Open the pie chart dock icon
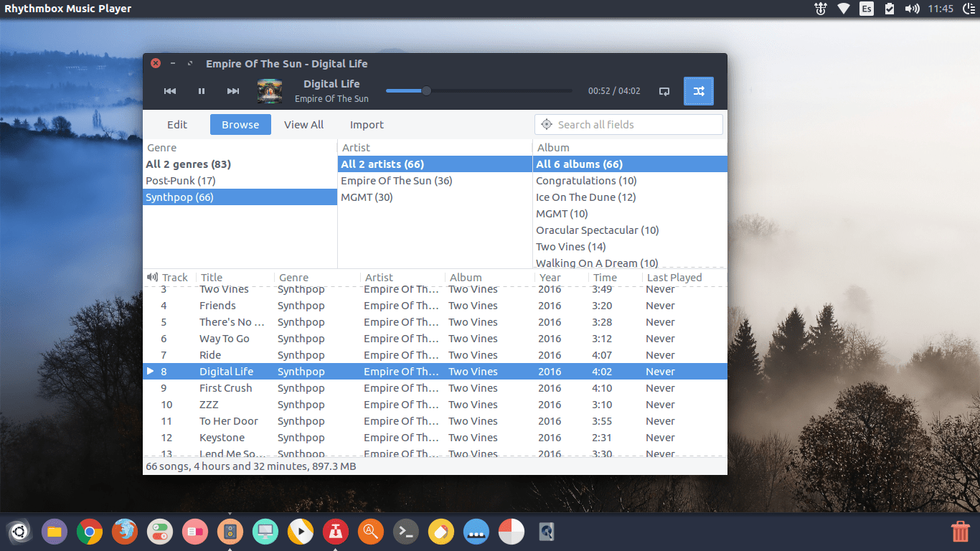 512,532
